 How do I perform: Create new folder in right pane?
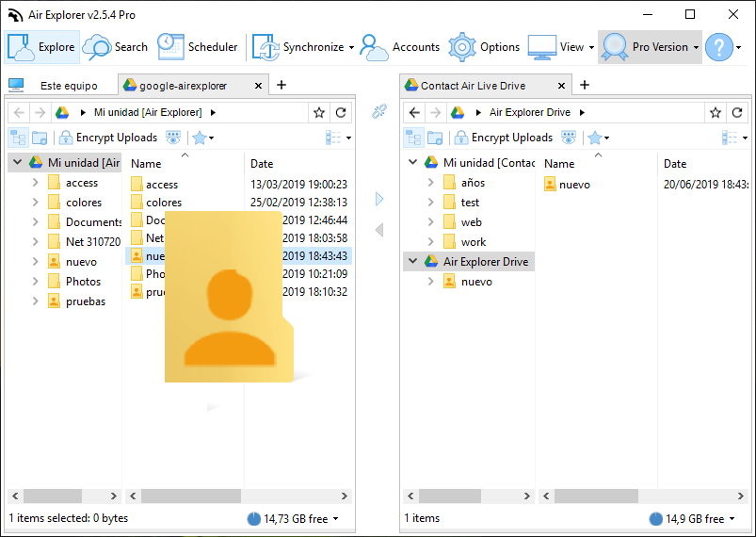435,138
